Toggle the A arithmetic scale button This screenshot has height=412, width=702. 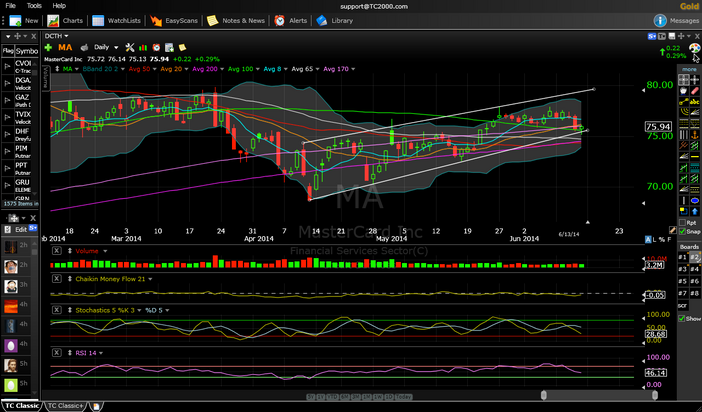[648, 240]
